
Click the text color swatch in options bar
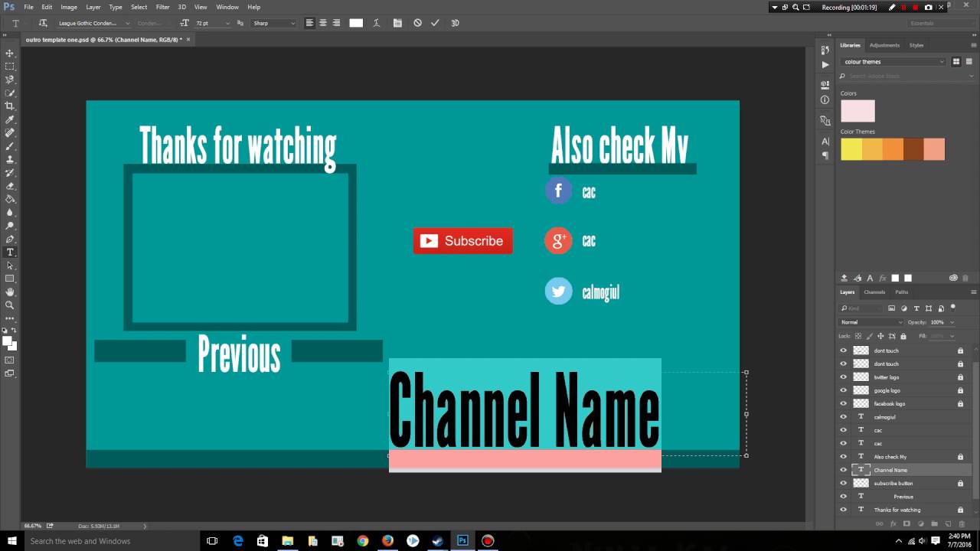pos(356,23)
